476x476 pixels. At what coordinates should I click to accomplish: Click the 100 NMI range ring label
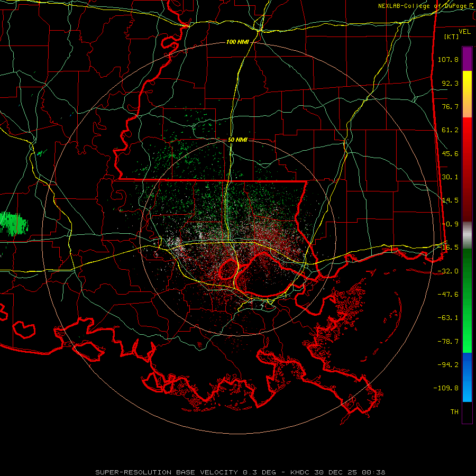point(237,42)
